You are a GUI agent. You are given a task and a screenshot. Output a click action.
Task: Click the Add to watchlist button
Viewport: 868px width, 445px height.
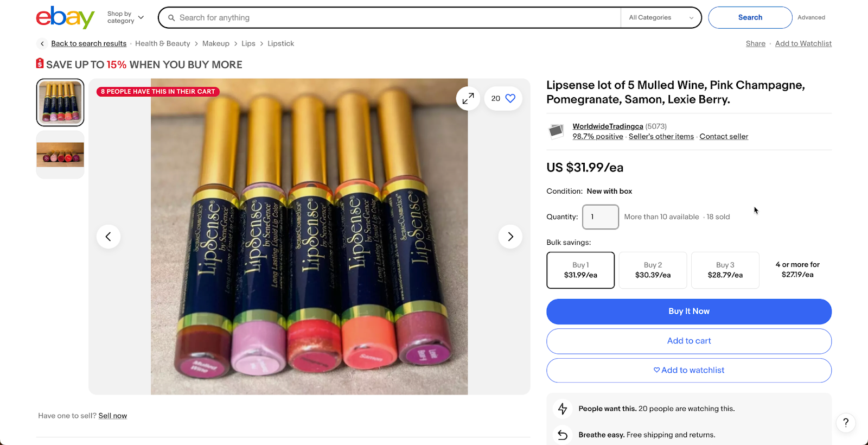(689, 370)
